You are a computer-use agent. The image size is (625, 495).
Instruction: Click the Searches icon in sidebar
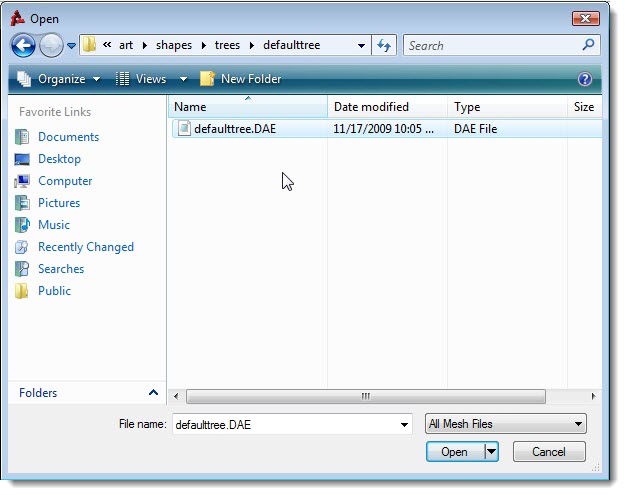coord(22,269)
